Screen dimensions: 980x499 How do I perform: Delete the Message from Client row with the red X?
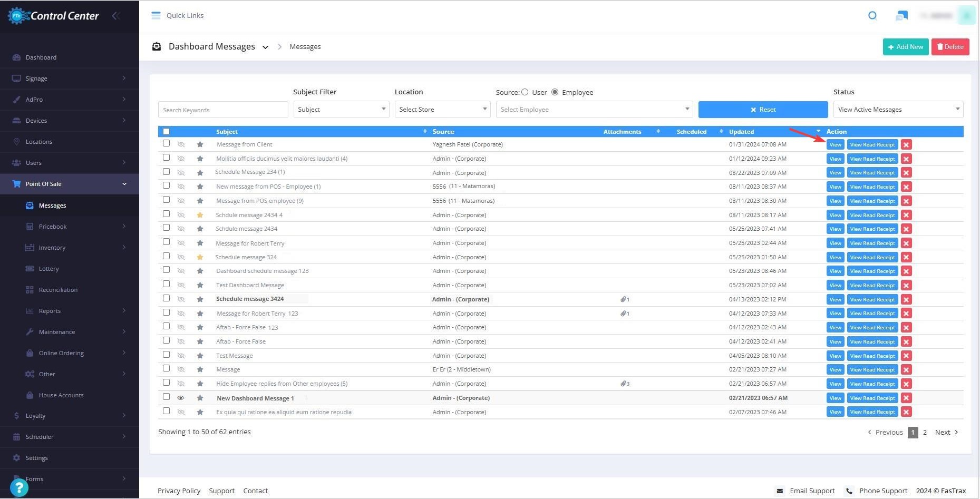906,144
